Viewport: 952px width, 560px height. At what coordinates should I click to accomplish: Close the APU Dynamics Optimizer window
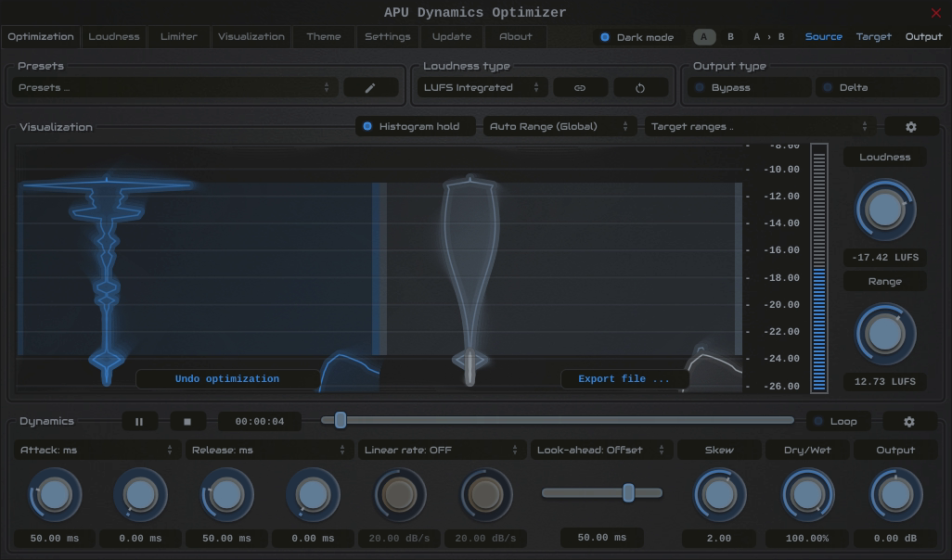(935, 13)
